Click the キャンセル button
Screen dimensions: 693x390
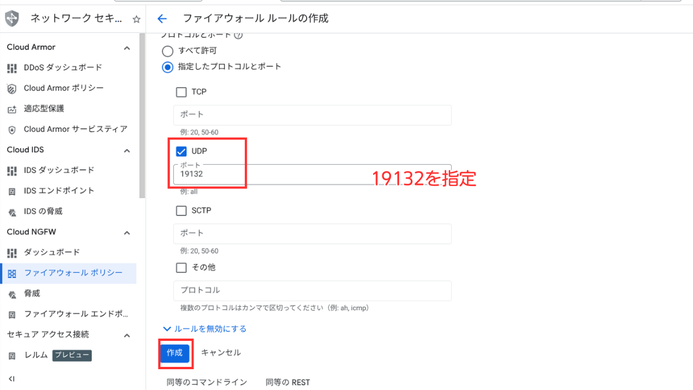click(221, 353)
